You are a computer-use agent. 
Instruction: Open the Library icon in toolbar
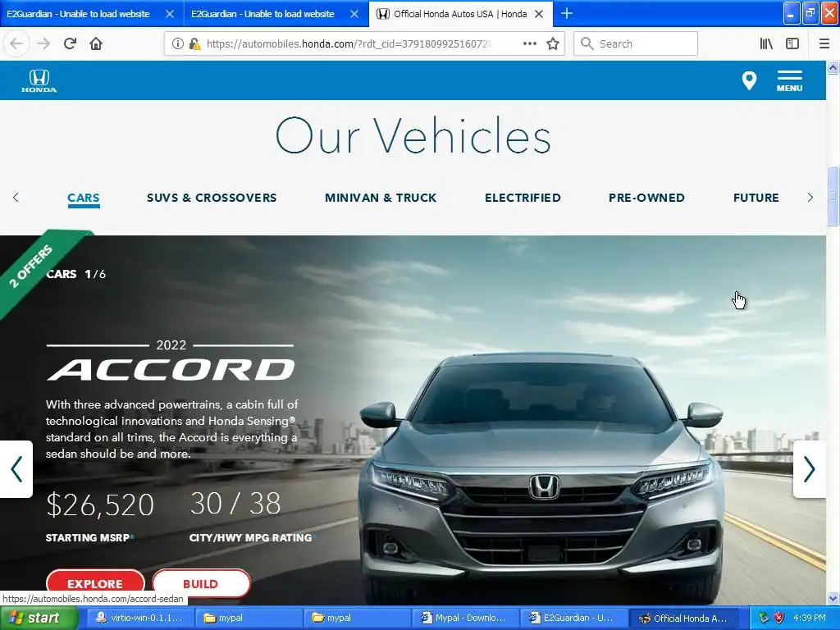(766, 43)
